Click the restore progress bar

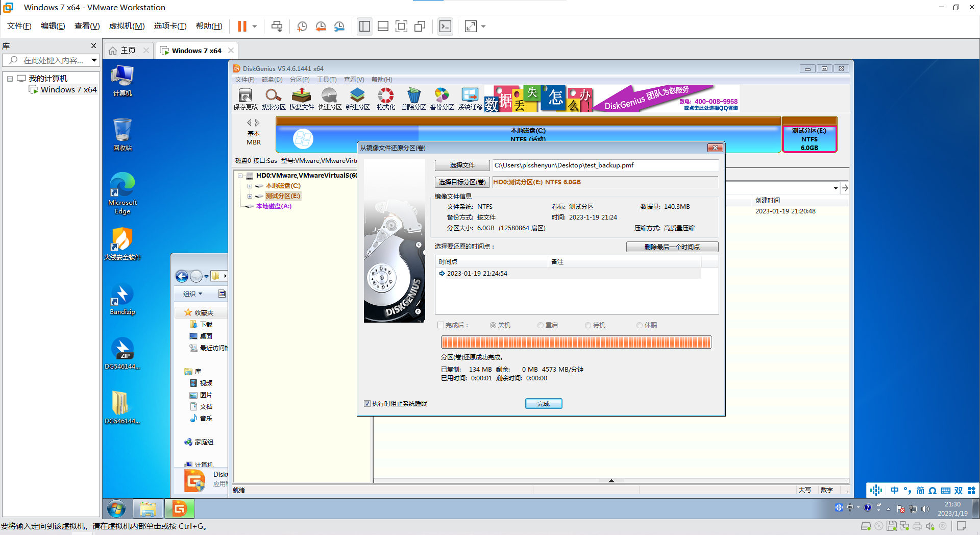[x=576, y=342]
